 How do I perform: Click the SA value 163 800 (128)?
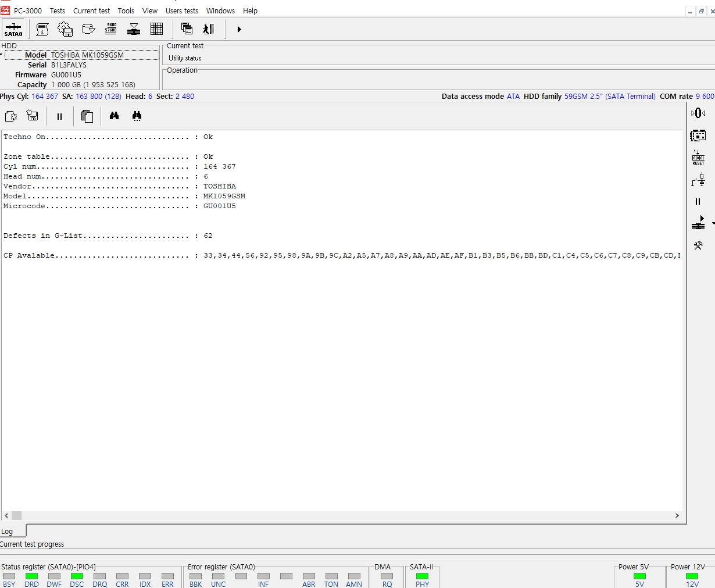tap(98, 97)
